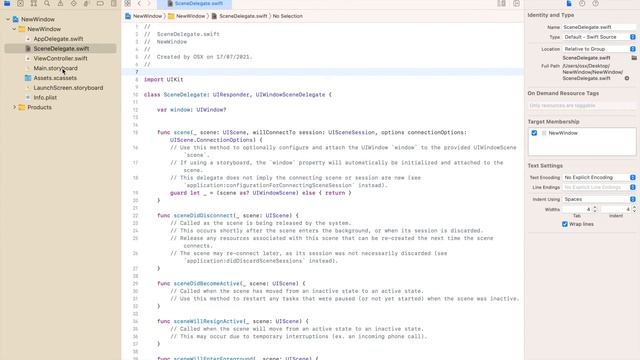Choose file location folder icon

click(x=634, y=58)
